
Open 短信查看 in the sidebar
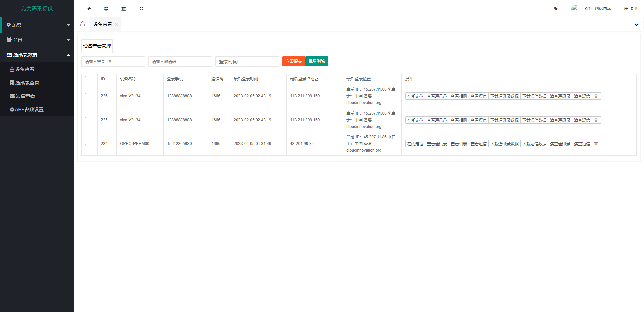(25, 96)
